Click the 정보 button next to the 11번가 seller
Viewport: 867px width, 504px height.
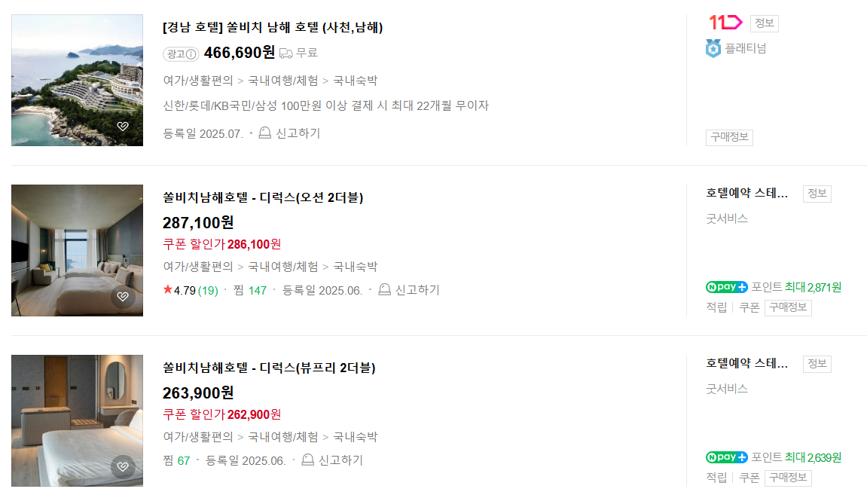(764, 23)
